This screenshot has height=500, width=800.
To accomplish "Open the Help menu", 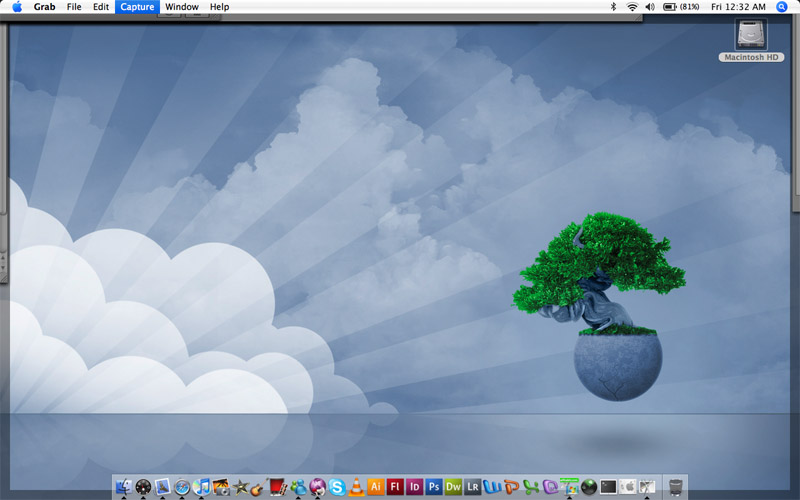I will click(x=219, y=7).
